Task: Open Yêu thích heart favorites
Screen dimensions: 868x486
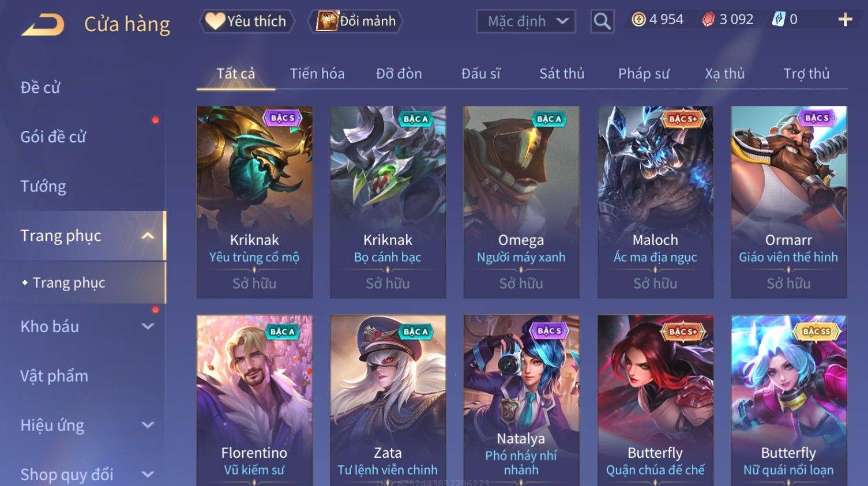Action: (247, 21)
